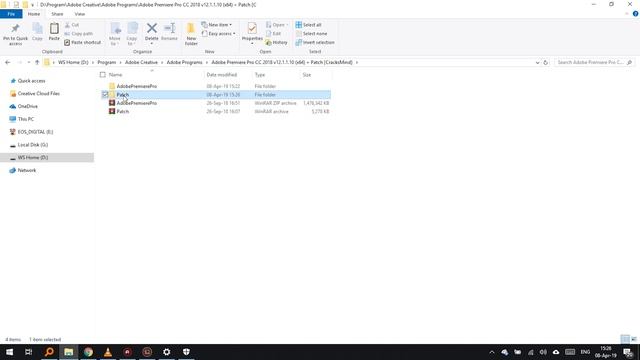This screenshot has width=640, height=360.
Task: Click the Back navigation arrow
Action: pyautogui.click(x=8, y=62)
